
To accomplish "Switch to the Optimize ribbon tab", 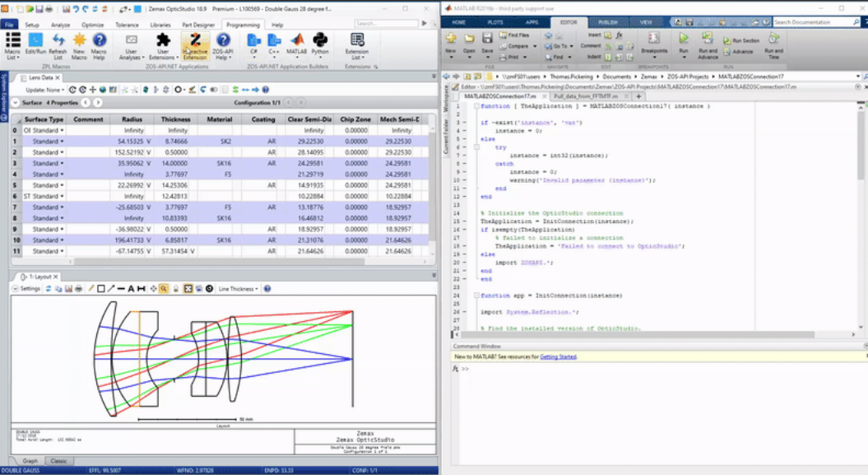I will (92, 25).
